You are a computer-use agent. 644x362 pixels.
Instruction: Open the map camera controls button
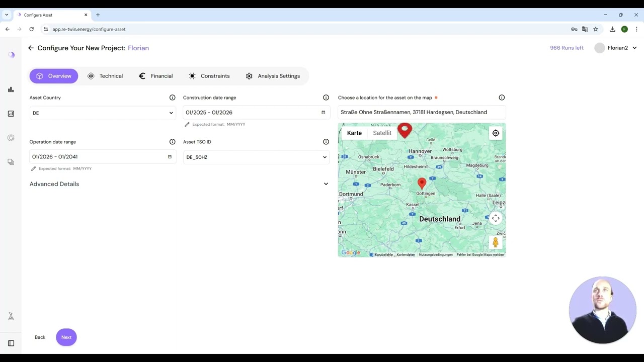496,218
